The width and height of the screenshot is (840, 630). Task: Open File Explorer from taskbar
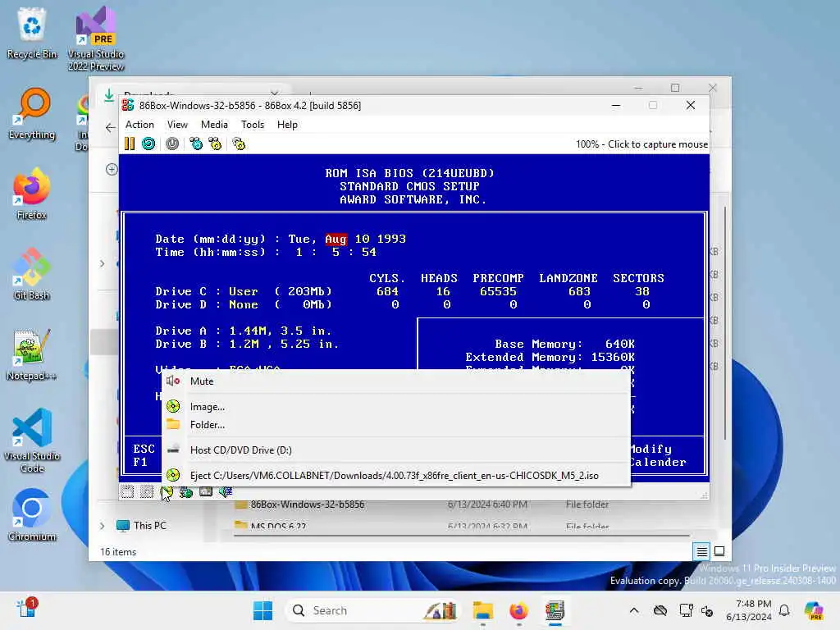tap(482, 610)
